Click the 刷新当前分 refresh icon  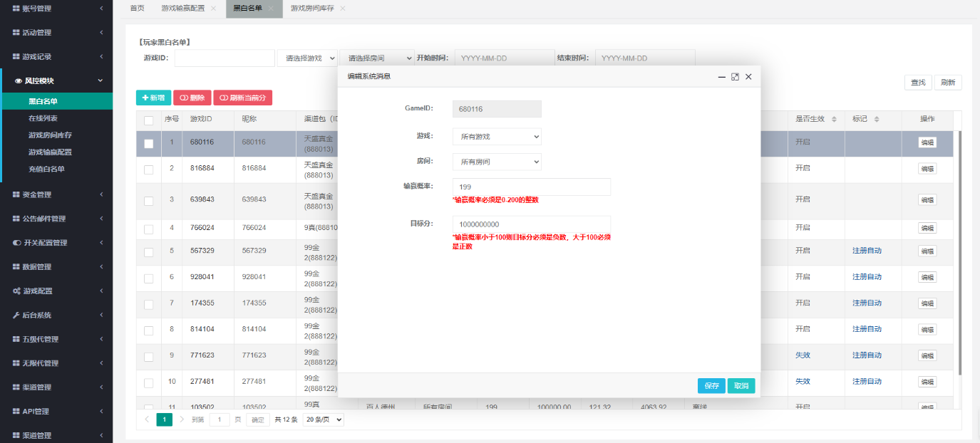pos(222,97)
